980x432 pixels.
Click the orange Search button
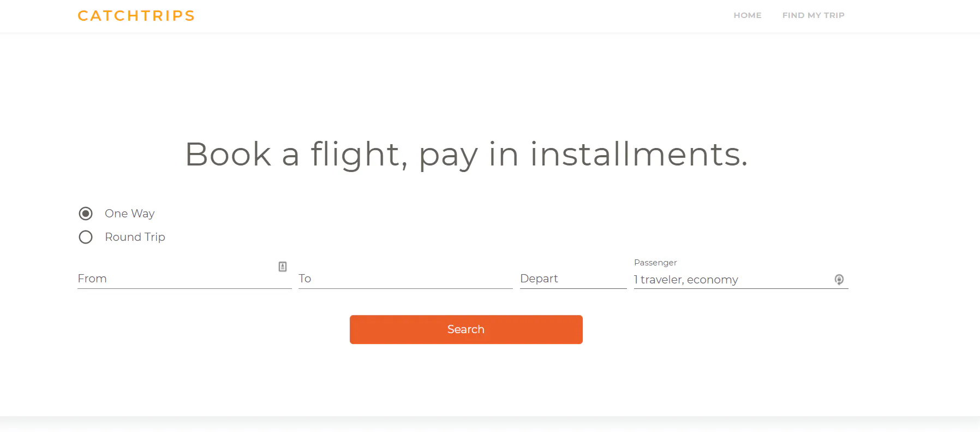pyautogui.click(x=466, y=329)
